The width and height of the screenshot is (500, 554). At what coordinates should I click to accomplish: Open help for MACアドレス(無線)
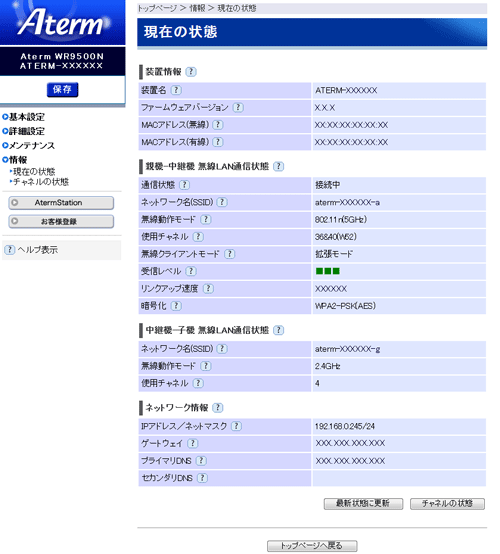218,125
